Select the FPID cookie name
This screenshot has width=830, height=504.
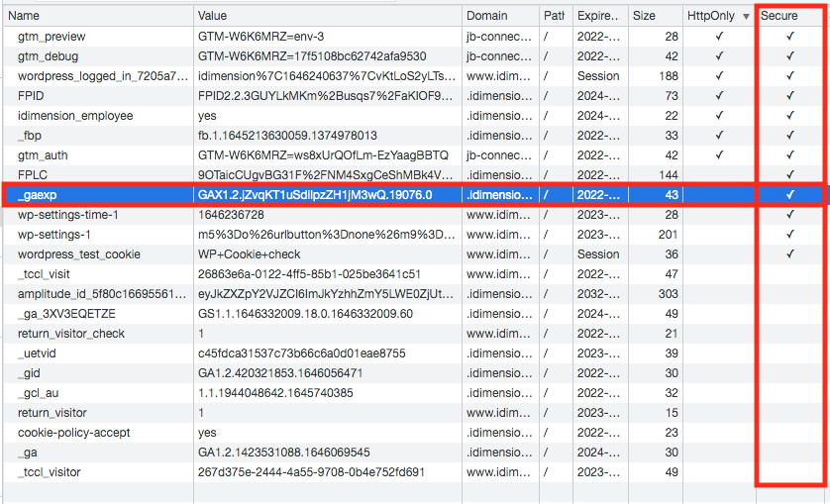tap(31, 96)
